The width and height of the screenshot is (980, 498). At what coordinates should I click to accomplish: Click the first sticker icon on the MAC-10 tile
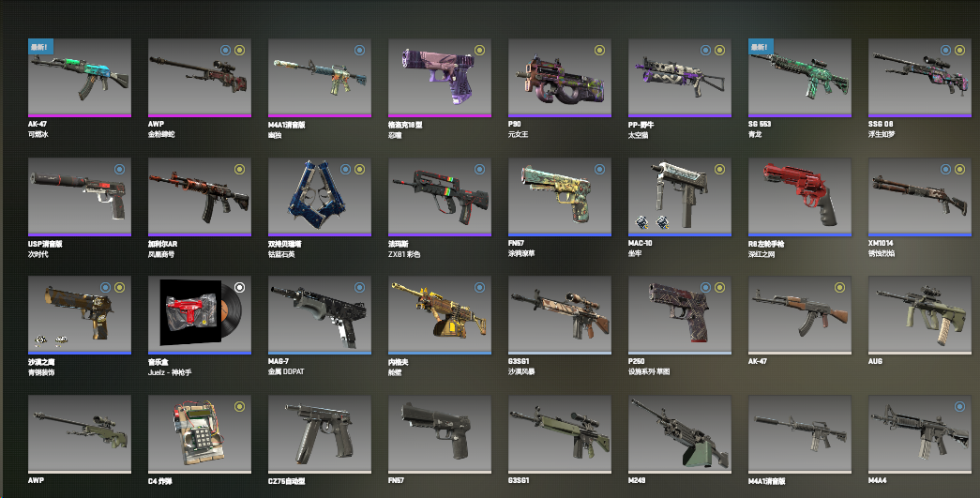point(641,221)
